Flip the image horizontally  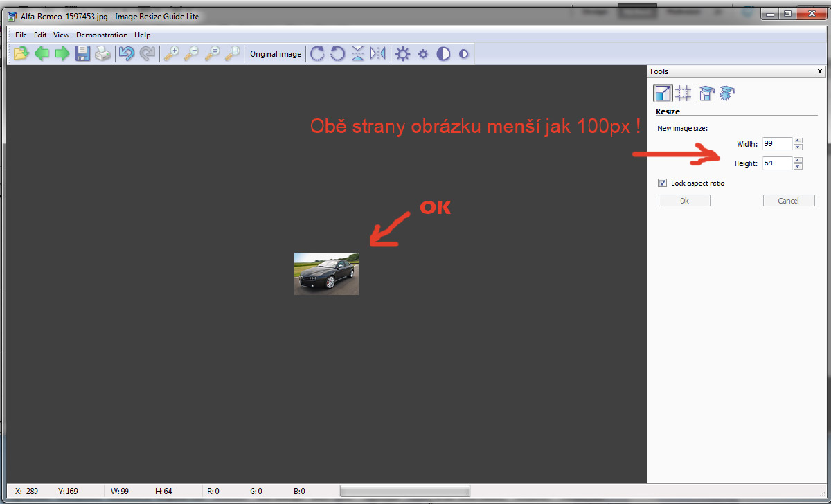point(378,53)
